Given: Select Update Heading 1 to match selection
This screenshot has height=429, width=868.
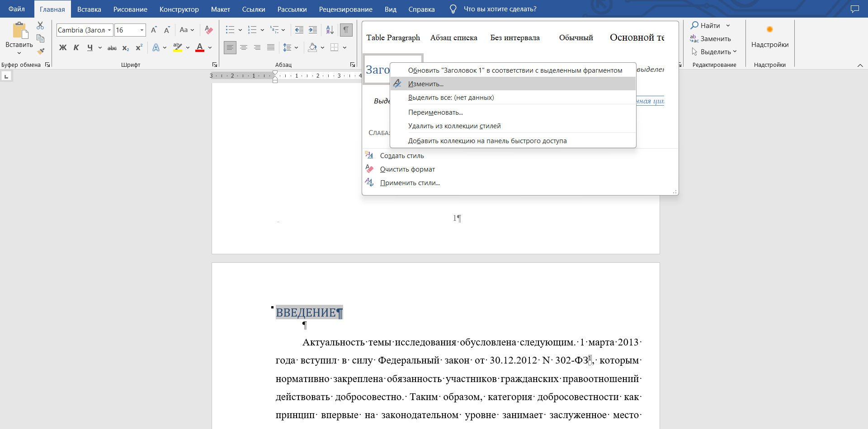Looking at the screenshot, I should coord(513,70).
